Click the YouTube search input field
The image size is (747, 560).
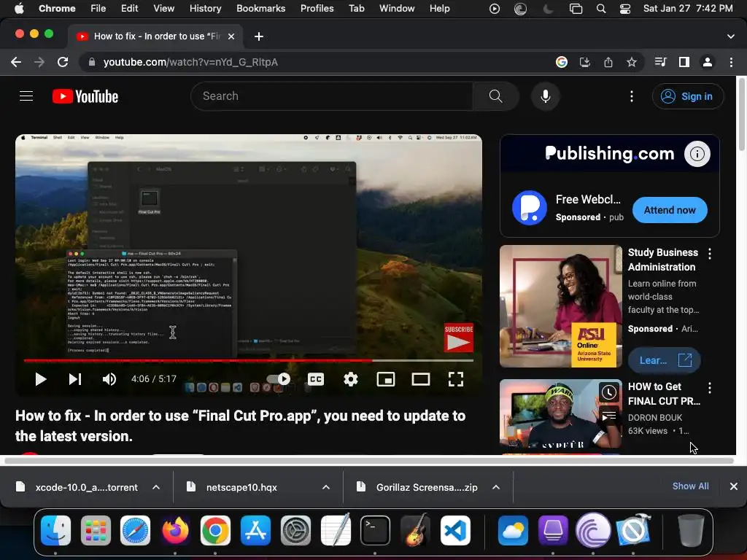[332, 96]
